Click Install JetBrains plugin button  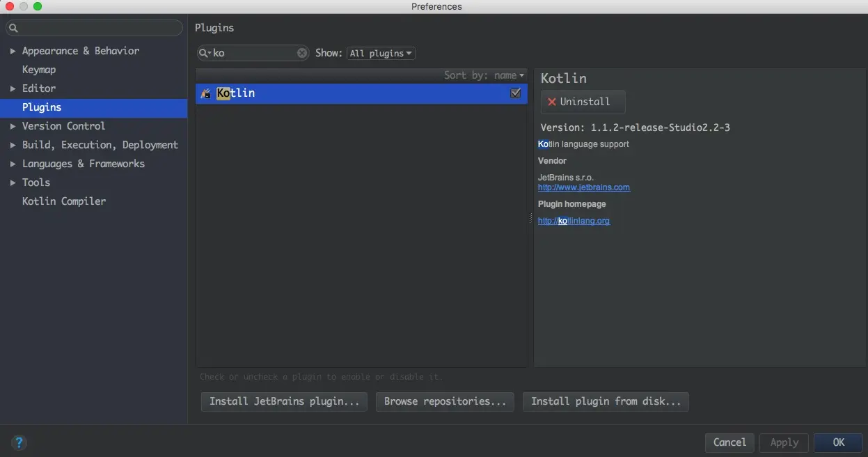284,402
